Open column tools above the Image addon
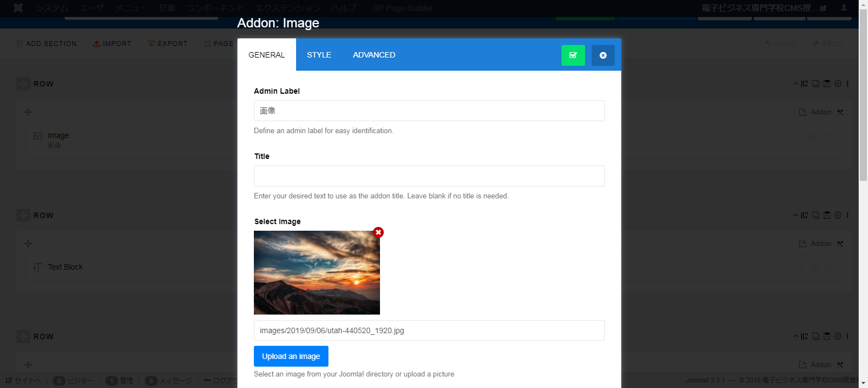 click(x=840, y=112)
